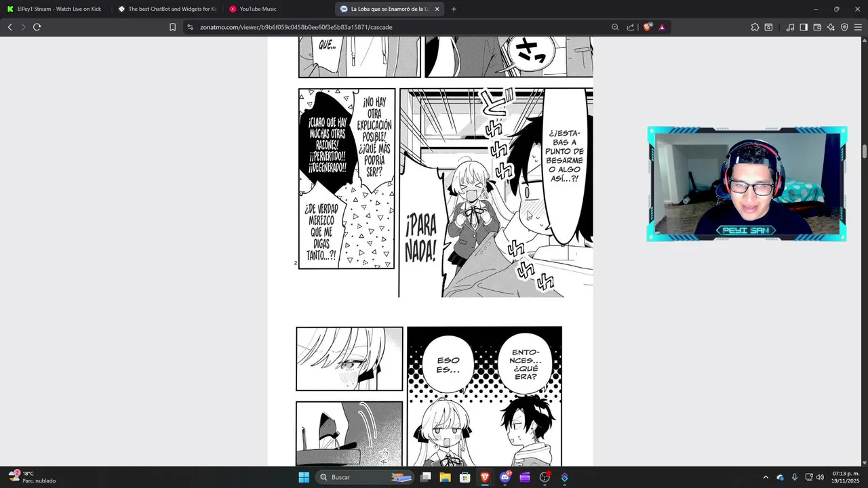The width and height of the screenshot is (868, 488).
Task: Switch to YouTube Music tab
Action: point(277,9)
